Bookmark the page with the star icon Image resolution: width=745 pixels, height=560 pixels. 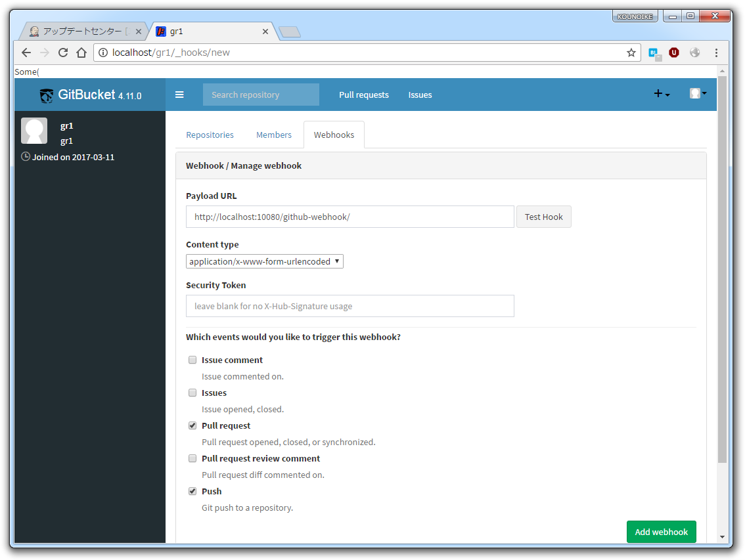pyautogui.click(x=631, y=53)
